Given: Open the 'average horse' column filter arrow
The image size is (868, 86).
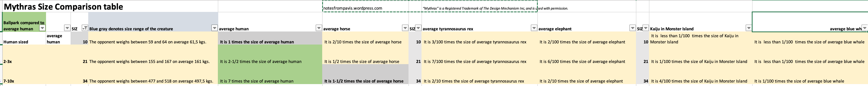Looking at the screenshot, I should (x=405, y=28).
